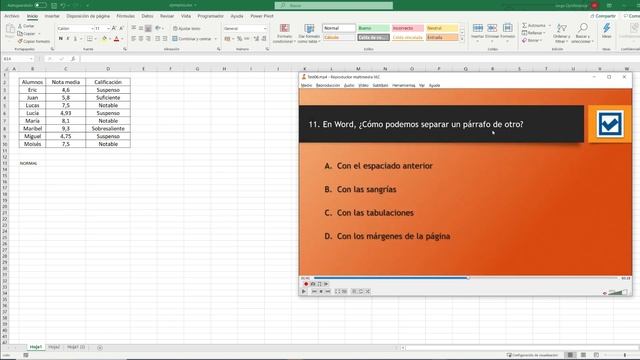Stop playback in VLC
This screenshot has height=360, width=640.
point(321,291)
